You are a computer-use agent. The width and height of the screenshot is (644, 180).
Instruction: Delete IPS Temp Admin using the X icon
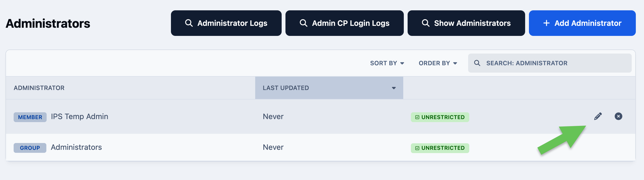[618, 116]
